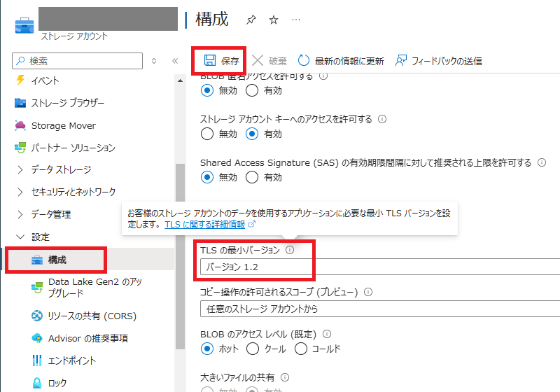Click the 検索 search field in sidebar

(77, 61)
